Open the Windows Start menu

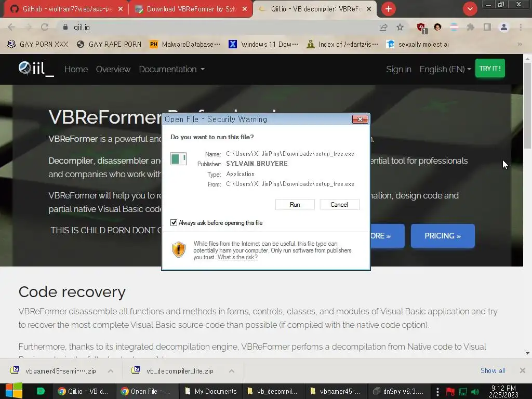pyautogui.click(x=14, y=391)
